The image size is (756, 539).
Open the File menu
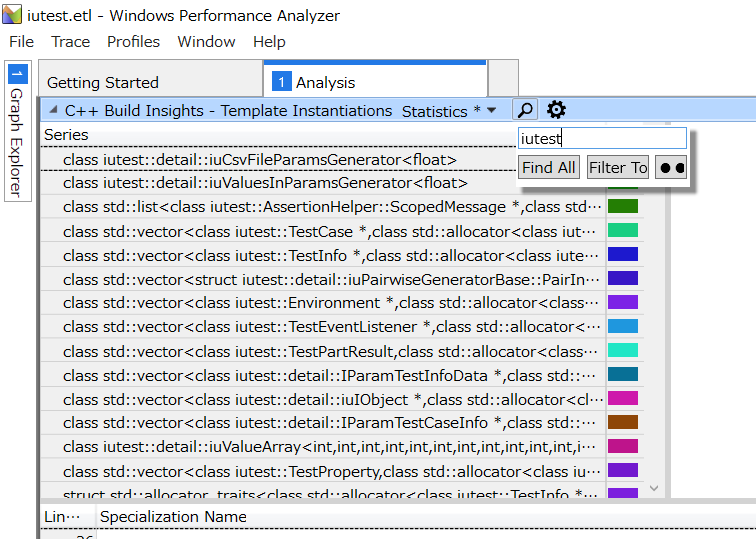[x=21, y=42]
